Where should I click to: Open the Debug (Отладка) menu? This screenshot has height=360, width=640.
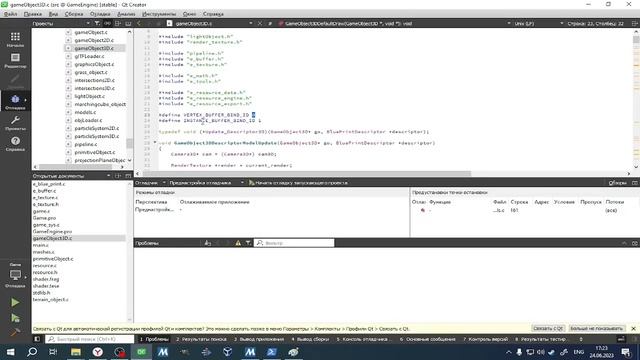click(100, 14)
